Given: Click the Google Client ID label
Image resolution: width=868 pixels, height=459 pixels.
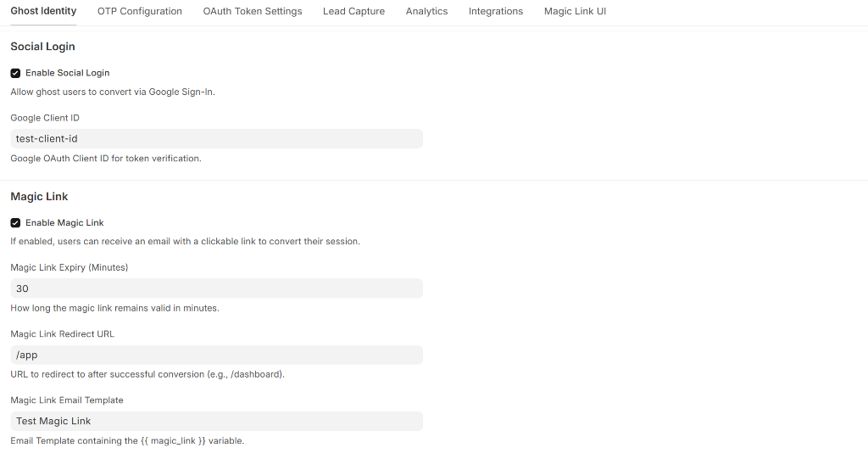Looking at the screenshot, I should [x=45, y=118].
